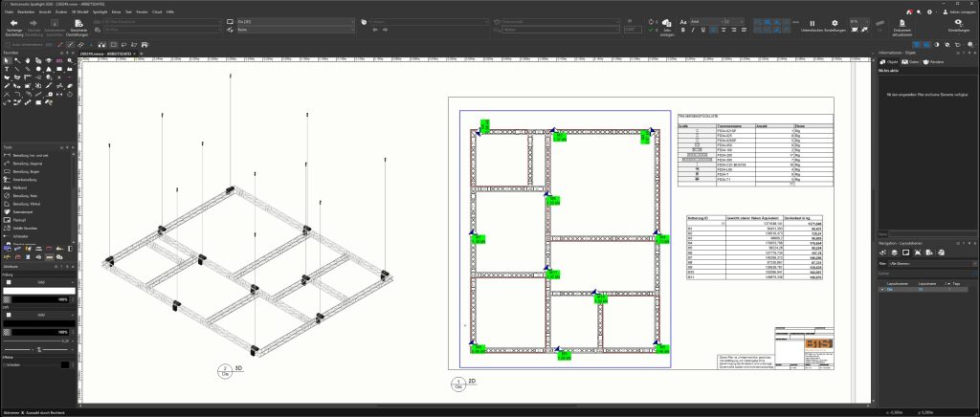Open the gear settings in title bar
980x417 pixels.
(929, 11)
